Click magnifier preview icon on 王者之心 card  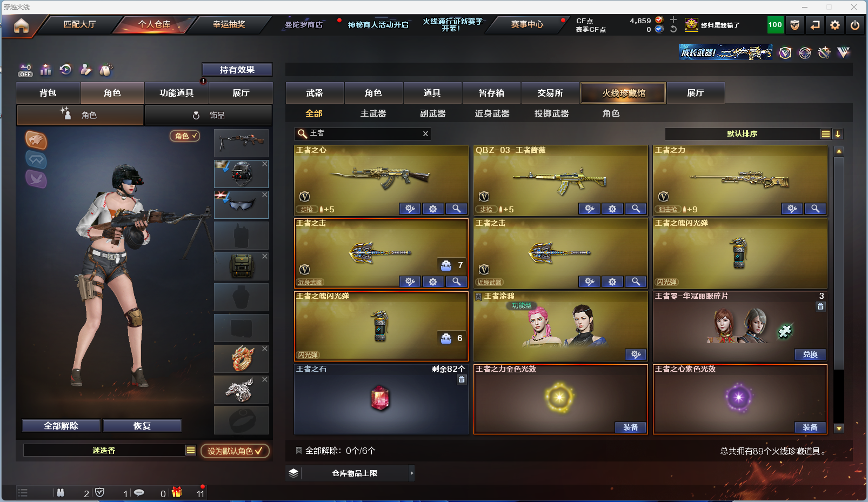(457, 209)
